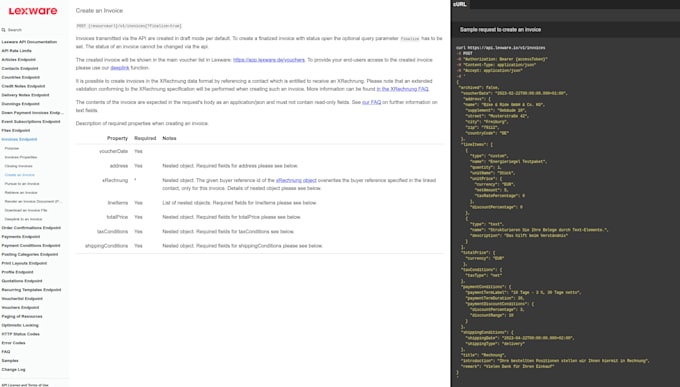
Task: Open Retrieve an Invoice subsection
Action: tap(21, 193)
